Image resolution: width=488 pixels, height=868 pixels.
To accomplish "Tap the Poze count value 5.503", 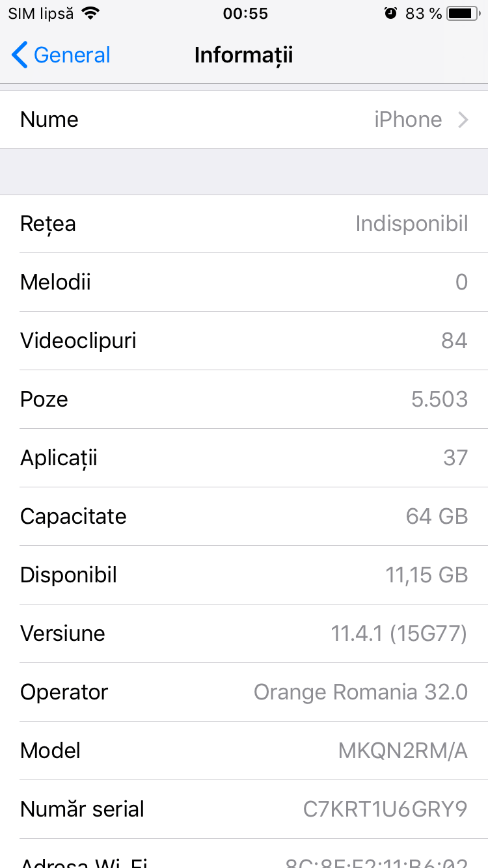I will (x=439, y=400).
